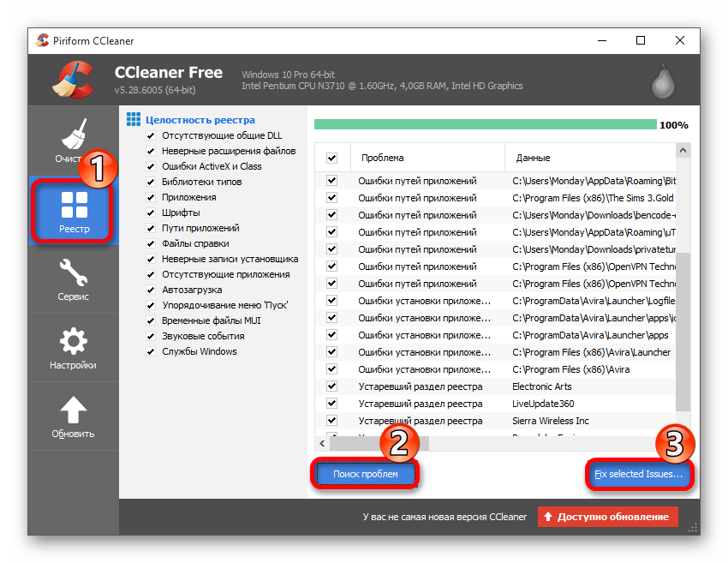Uncheck the Electronic Arts registry entry checkbox
This screenshot has width=728, height=563.
332,386
